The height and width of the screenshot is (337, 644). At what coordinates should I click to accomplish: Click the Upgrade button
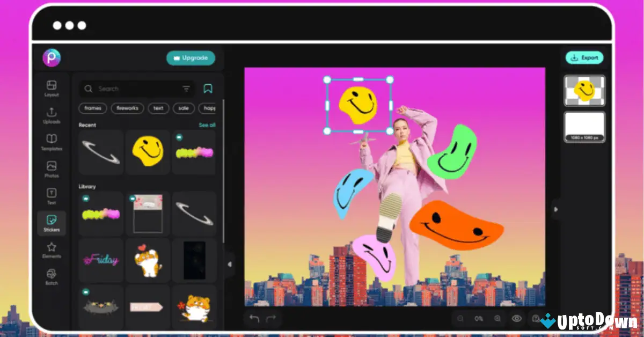[x=191, y=58]
